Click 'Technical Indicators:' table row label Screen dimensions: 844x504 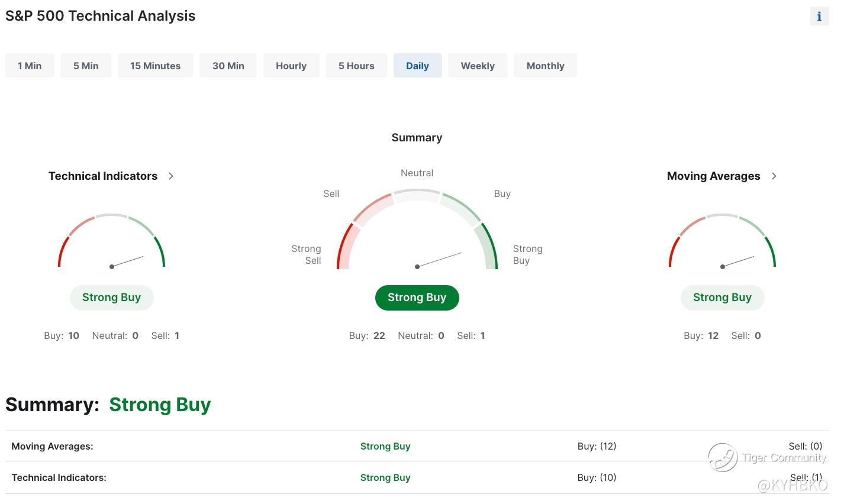tap(59, 478)
